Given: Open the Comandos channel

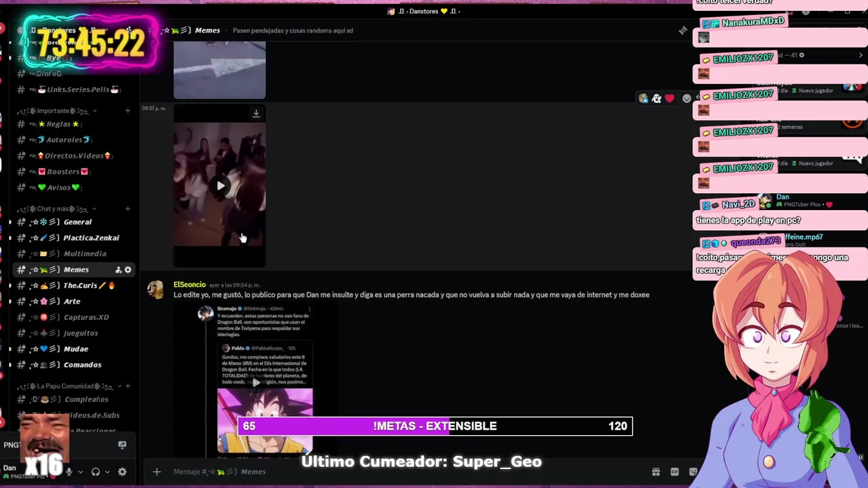Looking at the screenshot, I should (x=75, y=365).
